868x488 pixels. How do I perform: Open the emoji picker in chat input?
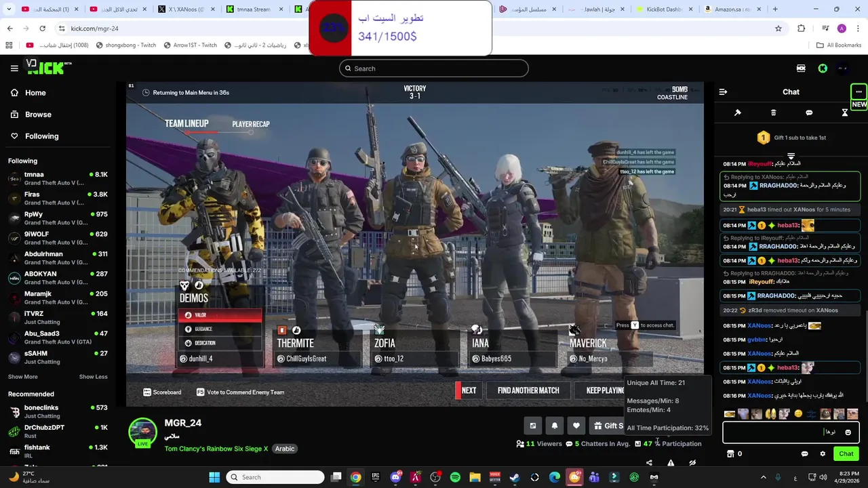(x=848, y=432)
